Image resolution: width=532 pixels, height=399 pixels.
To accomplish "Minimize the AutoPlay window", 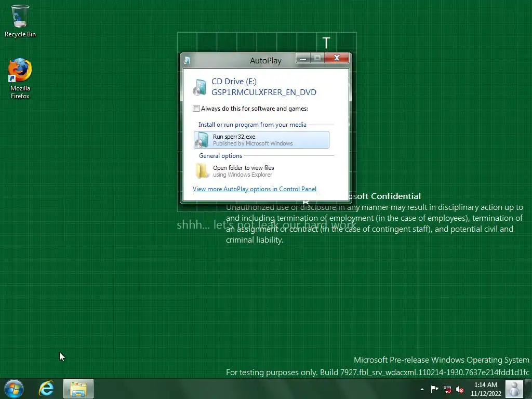I will (303, 58).
